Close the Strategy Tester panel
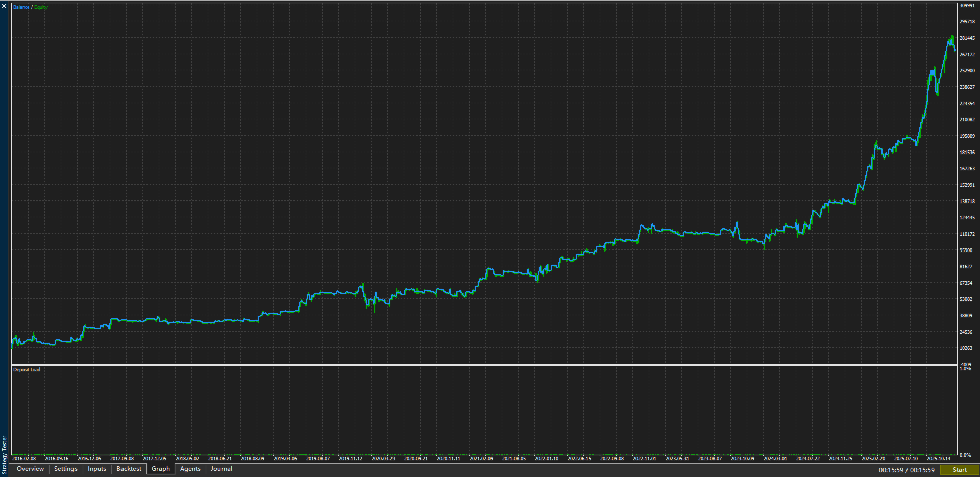The width and height of the screenshot is (980, 477). tap(4, 6)
